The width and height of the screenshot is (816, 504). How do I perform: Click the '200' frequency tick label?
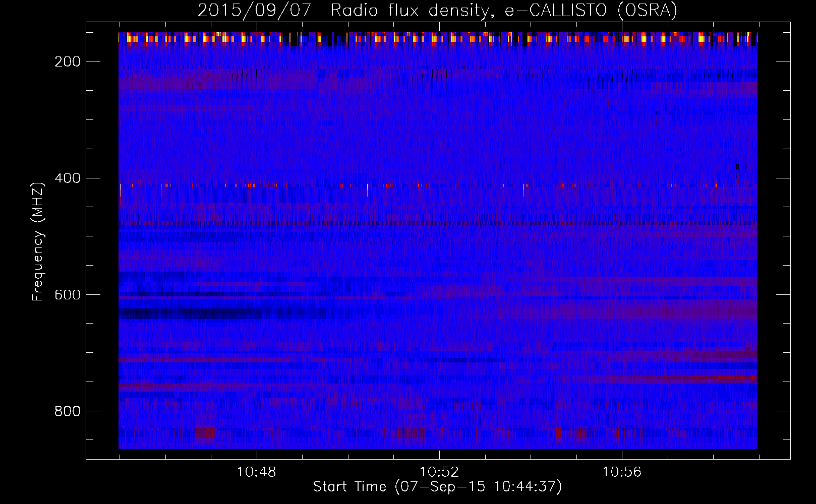[68, 61]
